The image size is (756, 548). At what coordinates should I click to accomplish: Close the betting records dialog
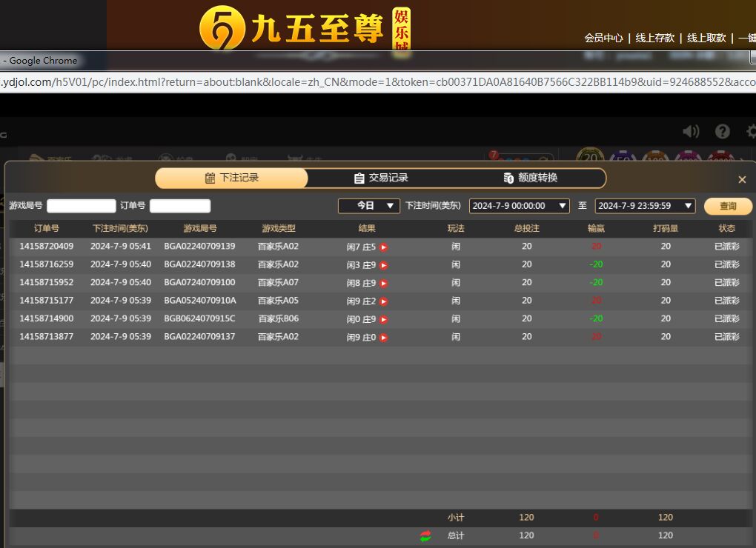click(742, 180)
